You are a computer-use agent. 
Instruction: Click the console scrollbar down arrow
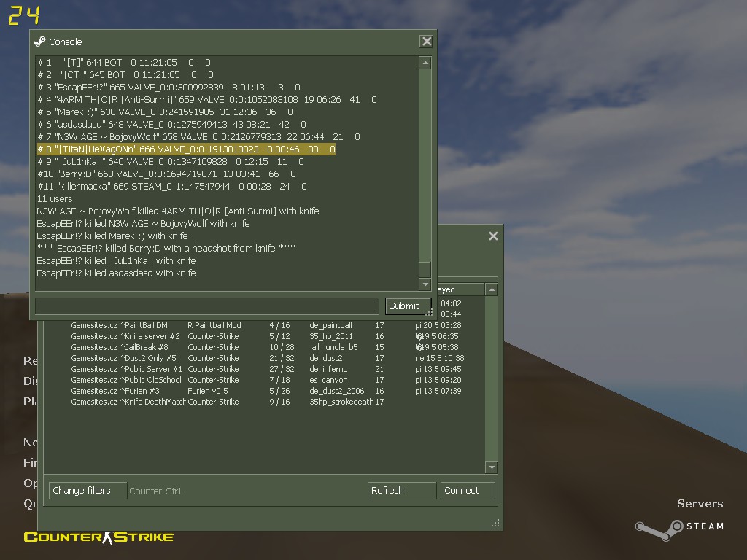pyautogui.click(x=425, y=284)
